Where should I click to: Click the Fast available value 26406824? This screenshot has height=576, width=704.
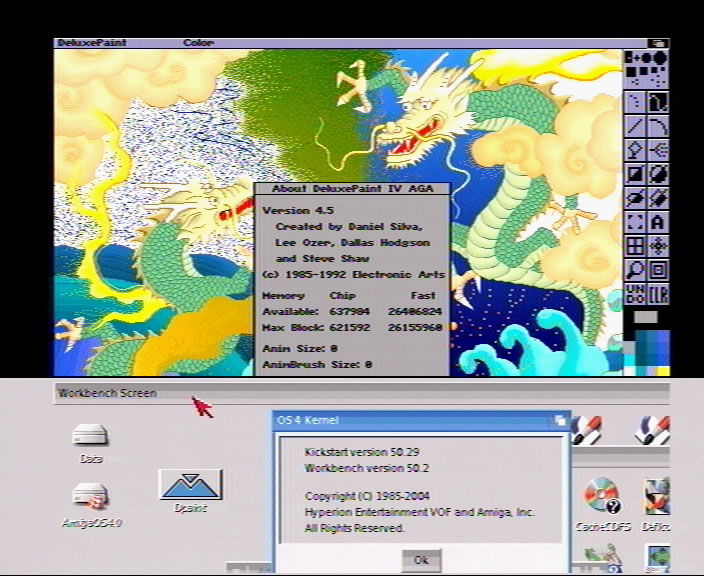[x=415, y=312]
